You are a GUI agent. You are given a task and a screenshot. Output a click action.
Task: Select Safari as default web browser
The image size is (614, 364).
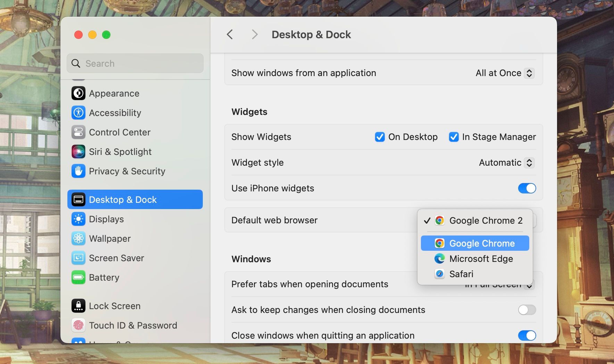[461, 274]
